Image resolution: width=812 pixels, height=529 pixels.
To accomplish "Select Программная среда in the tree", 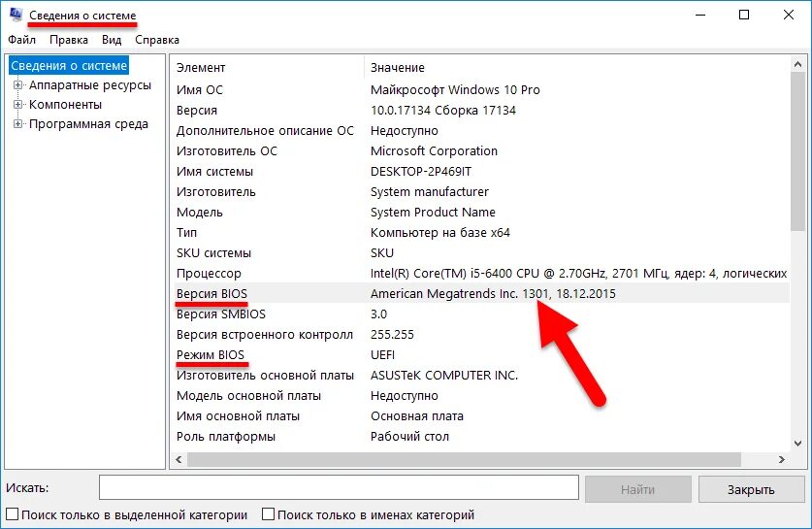I will coord(88,124).
